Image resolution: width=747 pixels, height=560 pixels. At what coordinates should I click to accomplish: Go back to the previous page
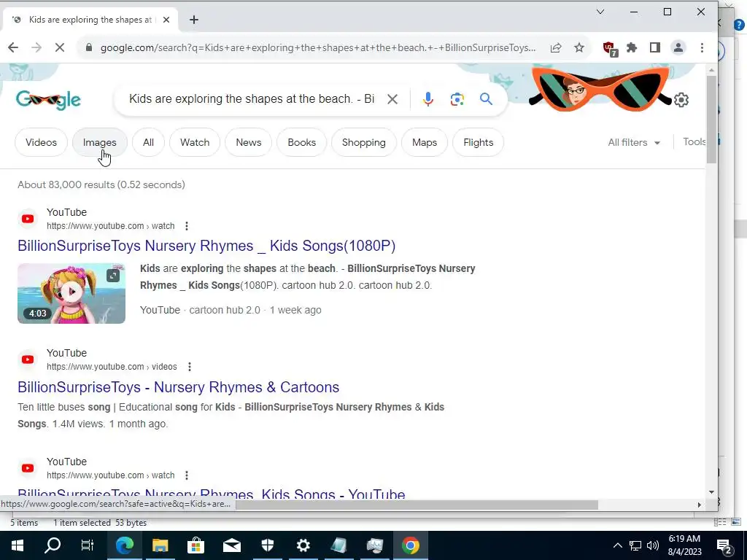[x=13, y=47]
